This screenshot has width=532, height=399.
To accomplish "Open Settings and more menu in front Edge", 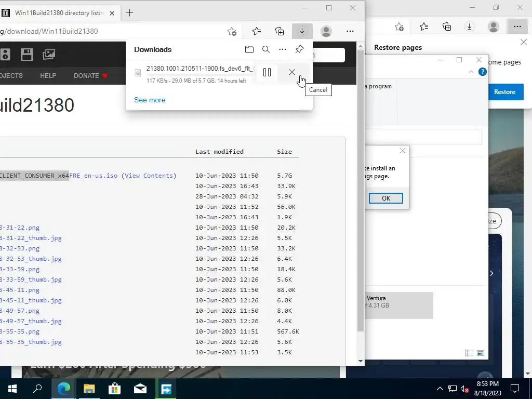I will coord(350,31).
